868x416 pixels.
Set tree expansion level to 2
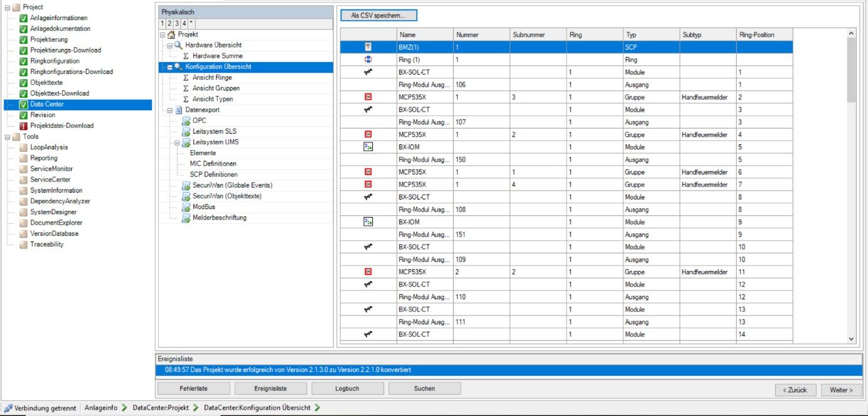click(x=169, y=23)
